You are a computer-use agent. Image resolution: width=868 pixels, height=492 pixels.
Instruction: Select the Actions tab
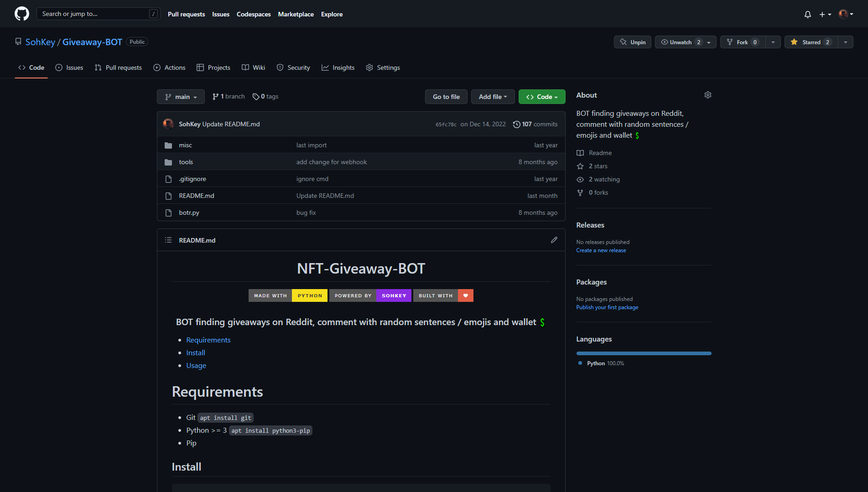[169, 67]
